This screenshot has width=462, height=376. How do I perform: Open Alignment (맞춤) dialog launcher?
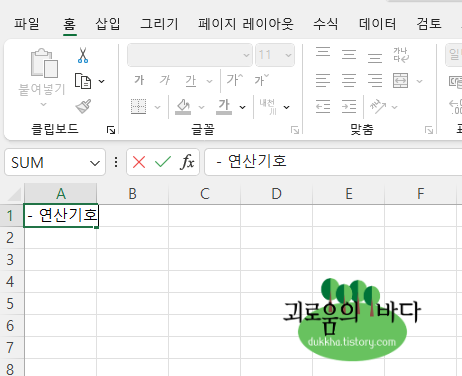(x=429, y=130)
